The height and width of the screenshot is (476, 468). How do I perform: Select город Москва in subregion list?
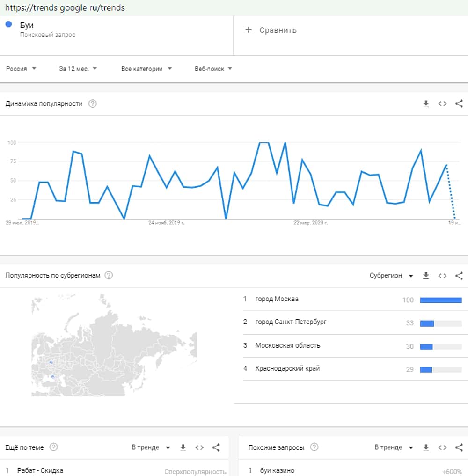[277, 299]
